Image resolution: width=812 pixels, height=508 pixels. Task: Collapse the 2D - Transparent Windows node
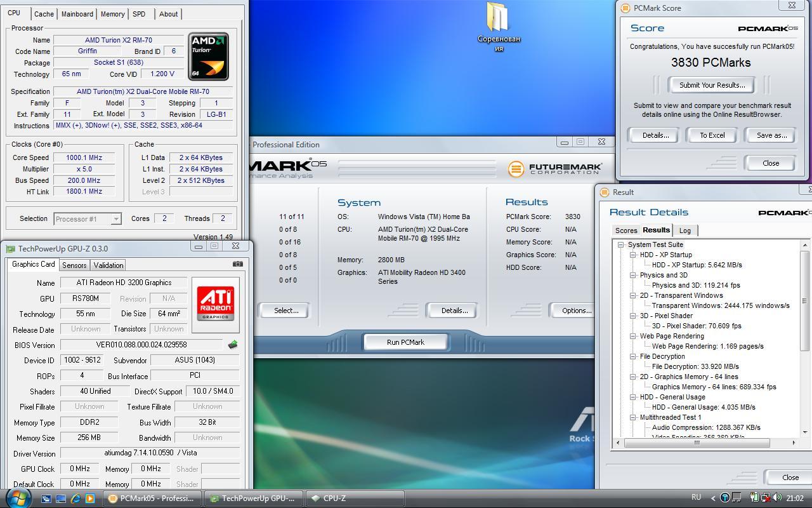point(632,295)
